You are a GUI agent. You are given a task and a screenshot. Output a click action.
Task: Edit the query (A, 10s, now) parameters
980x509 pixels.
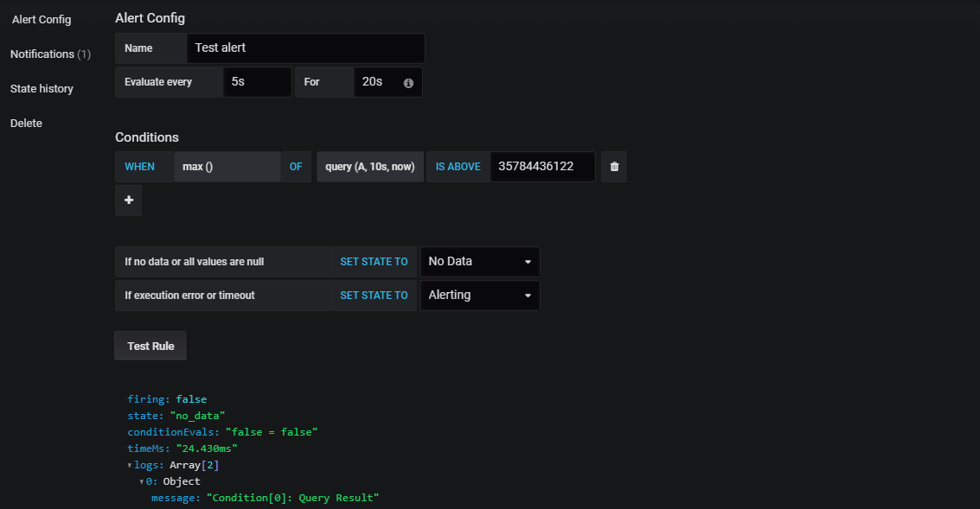[x=370, y=167]
